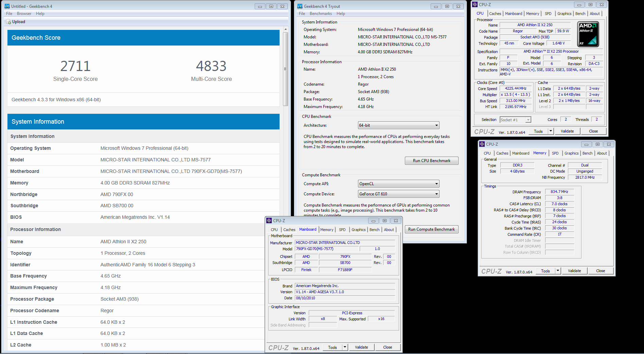Open the File menu in Untitled Geekbench window
The height and width of the screenshot is (354, 644).
(9, 14)
